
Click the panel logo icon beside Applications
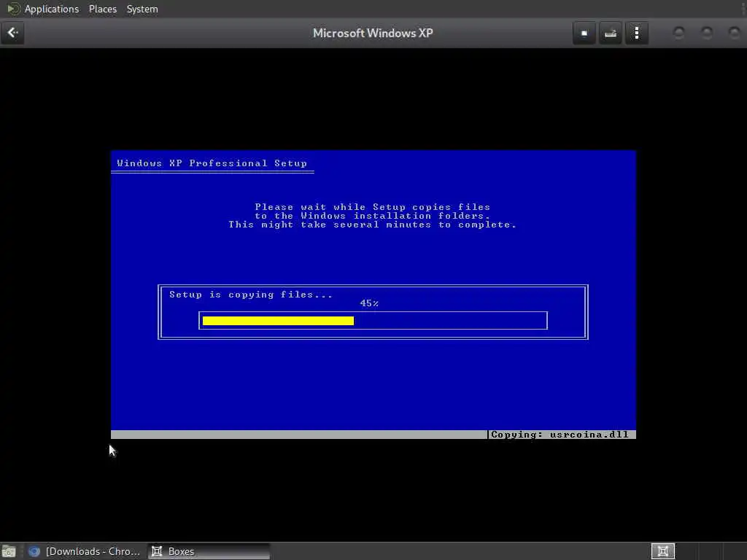13,9
